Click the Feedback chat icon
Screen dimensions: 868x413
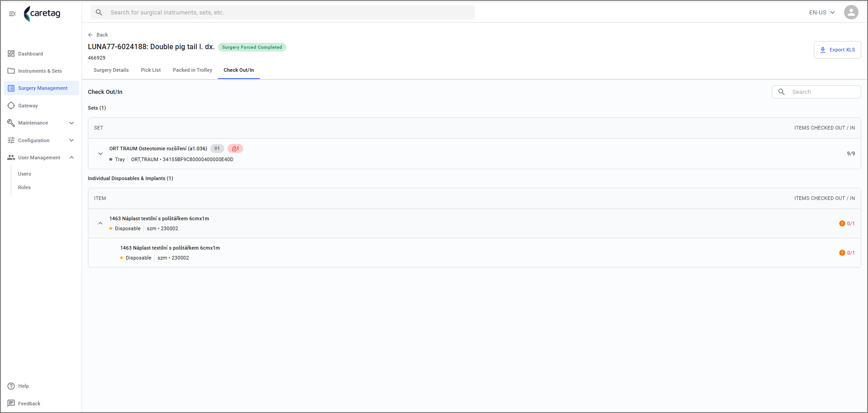click(x=11, y=403)
